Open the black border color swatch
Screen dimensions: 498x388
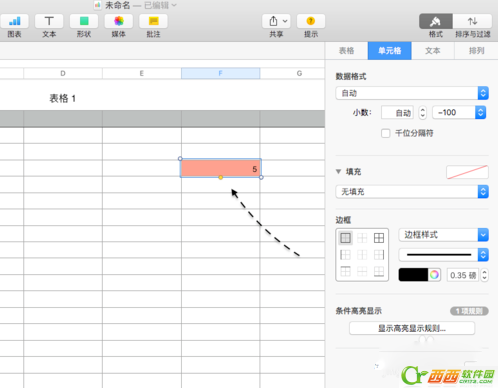pos(413,275)
